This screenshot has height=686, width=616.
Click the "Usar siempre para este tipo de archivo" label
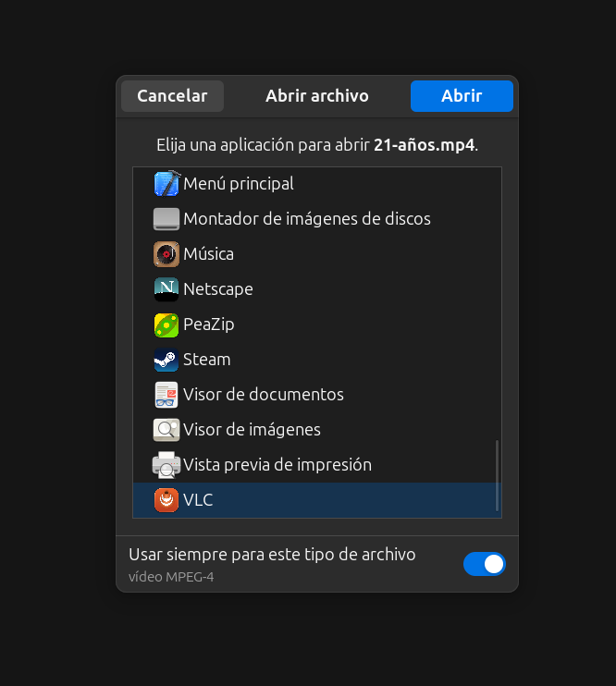[x=272, y=555]
